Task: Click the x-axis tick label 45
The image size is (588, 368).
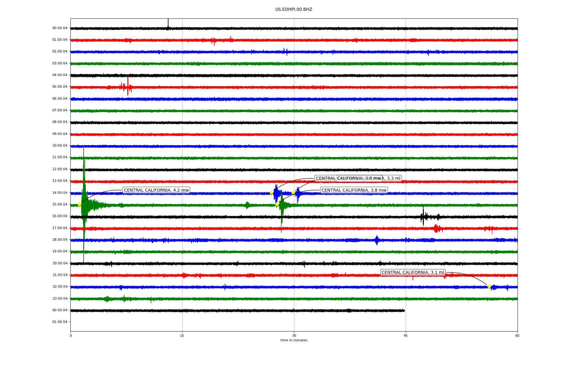Action: (x=405, y=335)
